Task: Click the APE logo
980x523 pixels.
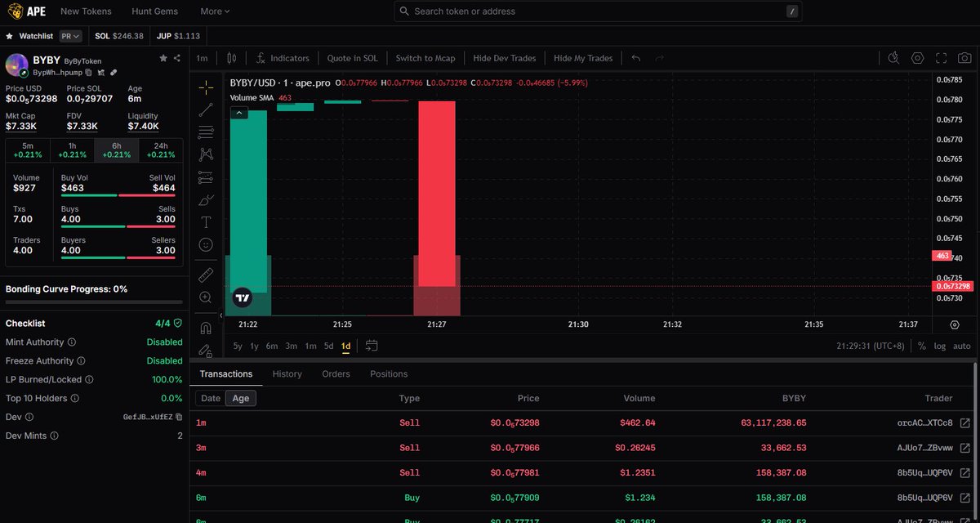Action: click(x=25, y=11)
